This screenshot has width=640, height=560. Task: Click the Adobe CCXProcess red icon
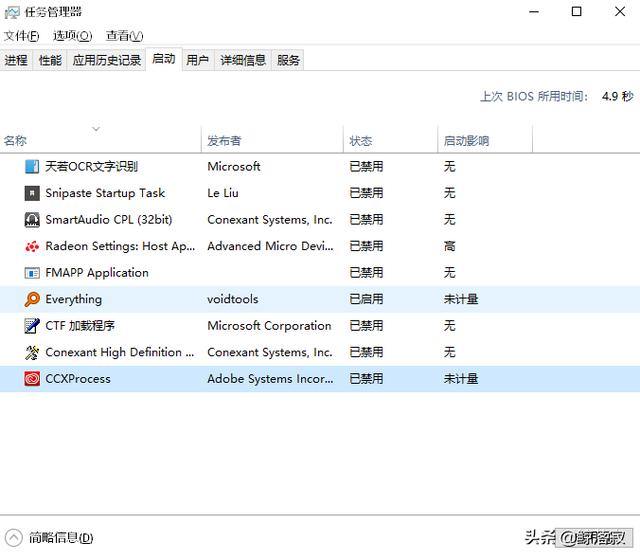pos(32,379)
